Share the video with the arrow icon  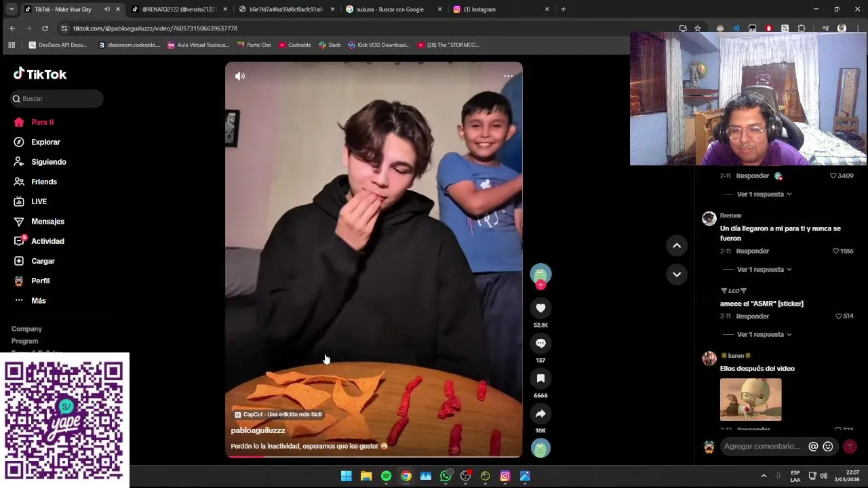coord(540,413)
